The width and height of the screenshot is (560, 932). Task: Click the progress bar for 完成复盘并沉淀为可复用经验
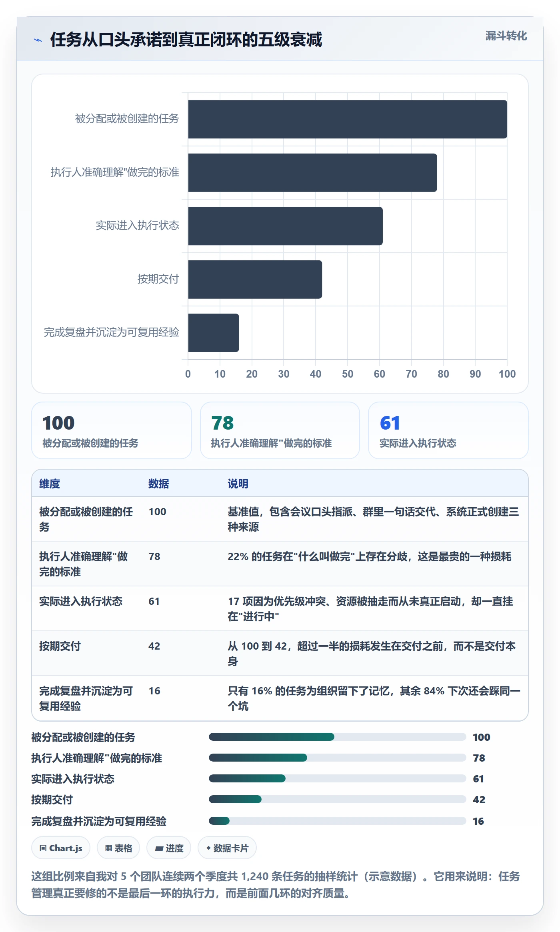click(338, 821)
